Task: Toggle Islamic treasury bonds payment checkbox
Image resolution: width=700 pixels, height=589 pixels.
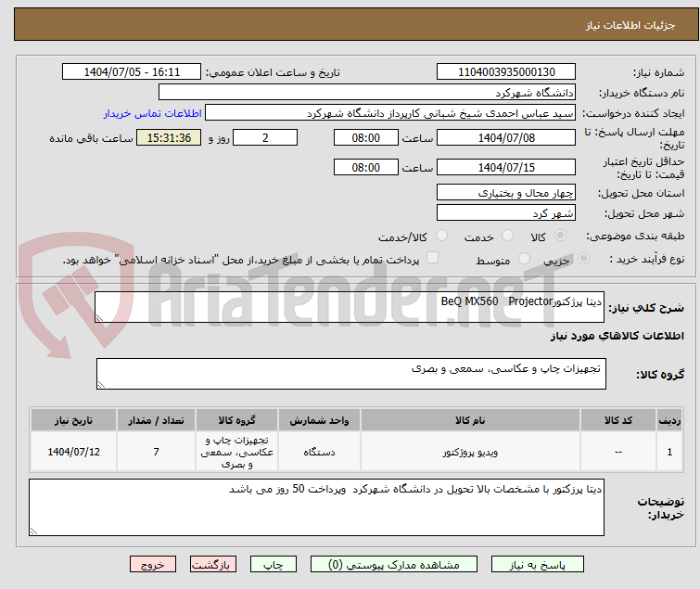Action: pyautogui.click(x=432, y=258)
